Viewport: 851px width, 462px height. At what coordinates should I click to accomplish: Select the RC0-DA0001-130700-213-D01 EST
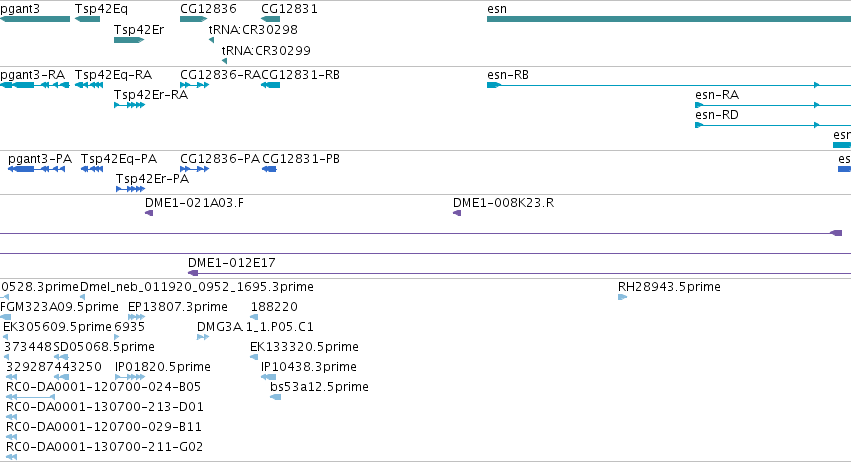11,417
